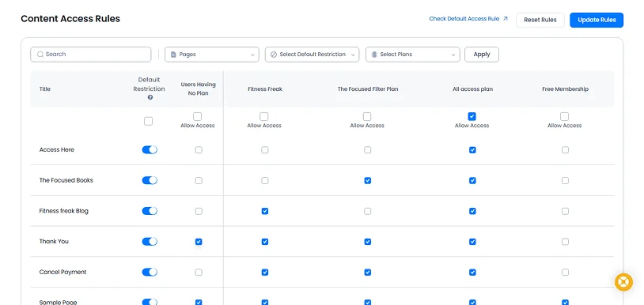Uncheck Thank You under The Focused Filter Plan

click(x=368, y=242)
